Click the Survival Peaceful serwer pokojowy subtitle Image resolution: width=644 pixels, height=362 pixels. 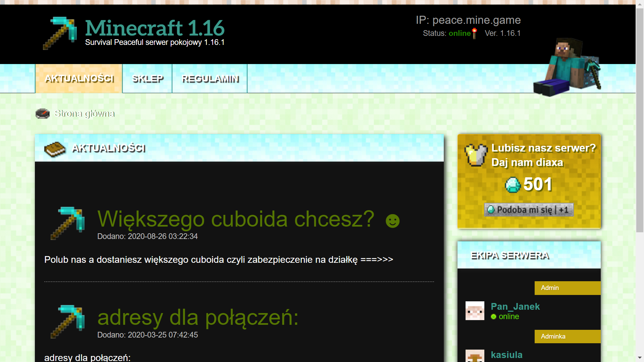(155, 43)
